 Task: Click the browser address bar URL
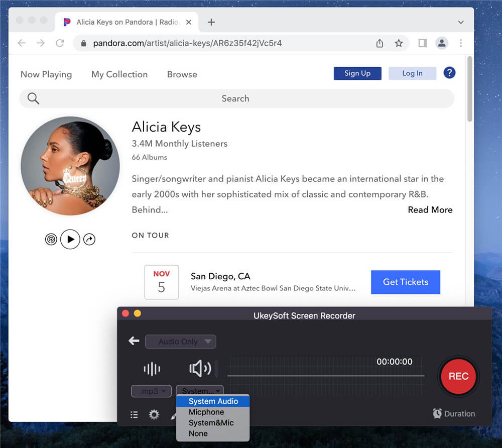[x=187, y=43]
